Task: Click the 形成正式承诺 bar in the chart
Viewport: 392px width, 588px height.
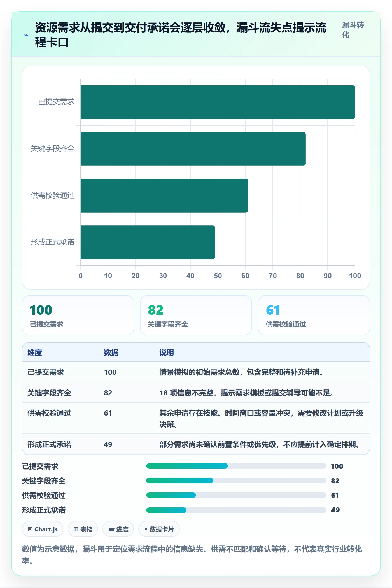Action: pos(148,242)
